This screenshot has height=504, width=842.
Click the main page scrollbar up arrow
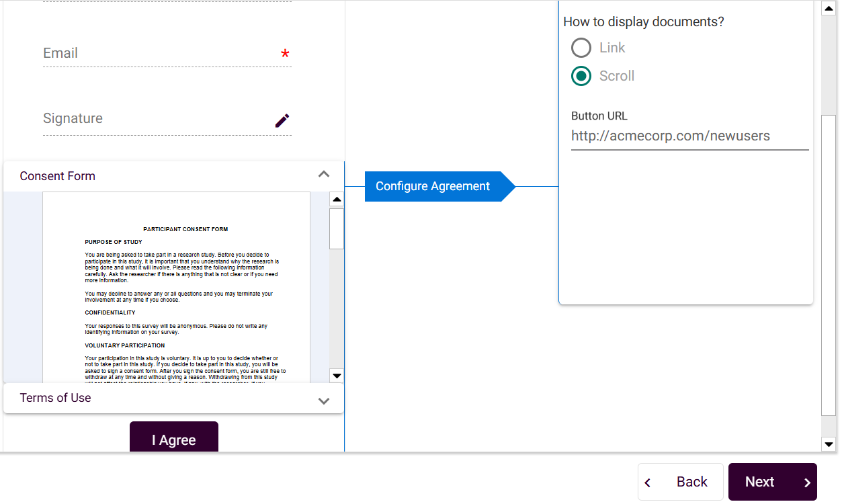(x=829, y=9)
